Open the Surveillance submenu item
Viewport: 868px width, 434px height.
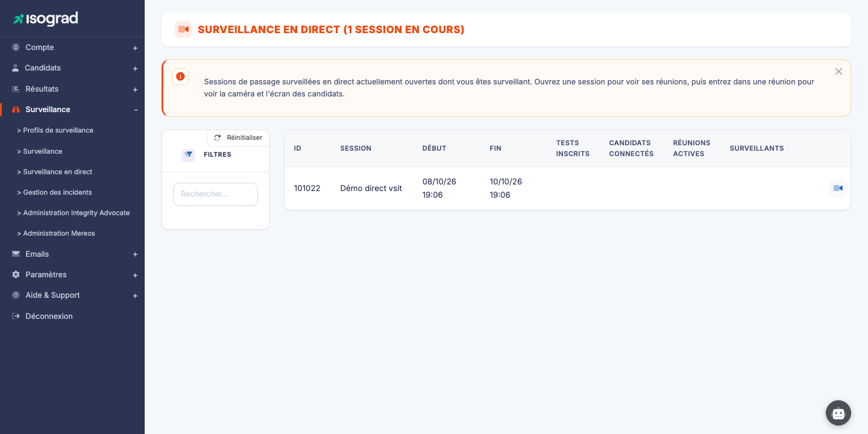(40, 151)
